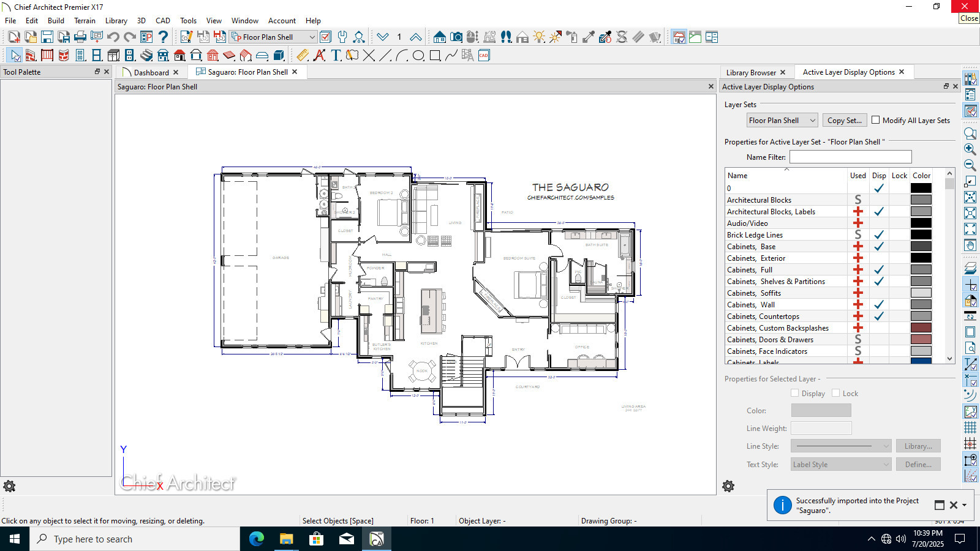Open the Terrain menu
Image resolution: width=980 pixels, height=551 pixels.
coord(85,21)
